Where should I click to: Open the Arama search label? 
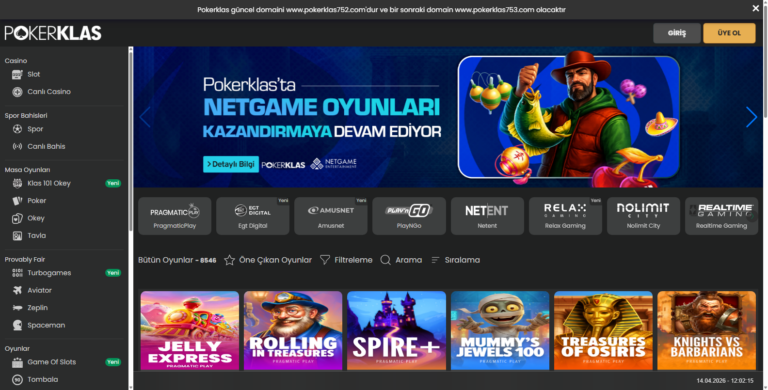(x=408, y=260)
